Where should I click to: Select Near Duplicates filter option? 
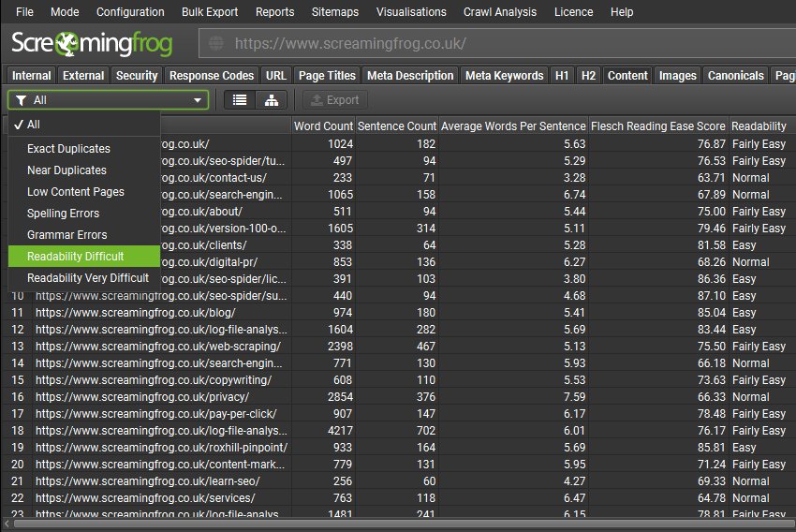pos(84,170)
